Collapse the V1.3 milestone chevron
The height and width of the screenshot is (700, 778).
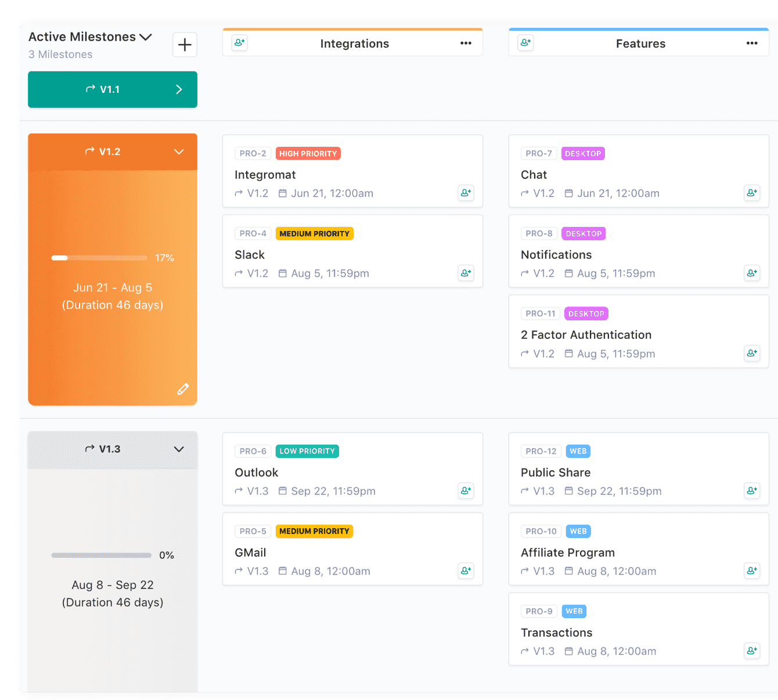click(x=179, y=449)
